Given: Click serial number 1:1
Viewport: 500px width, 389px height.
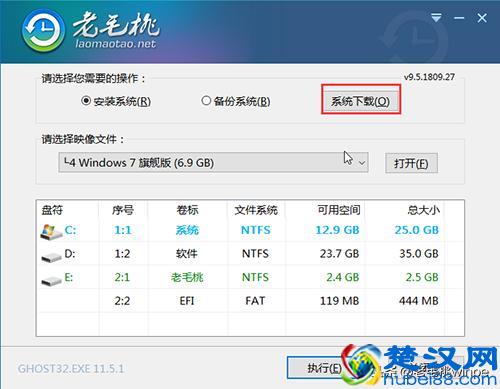Looking at the screenshot, I should 123,230.
